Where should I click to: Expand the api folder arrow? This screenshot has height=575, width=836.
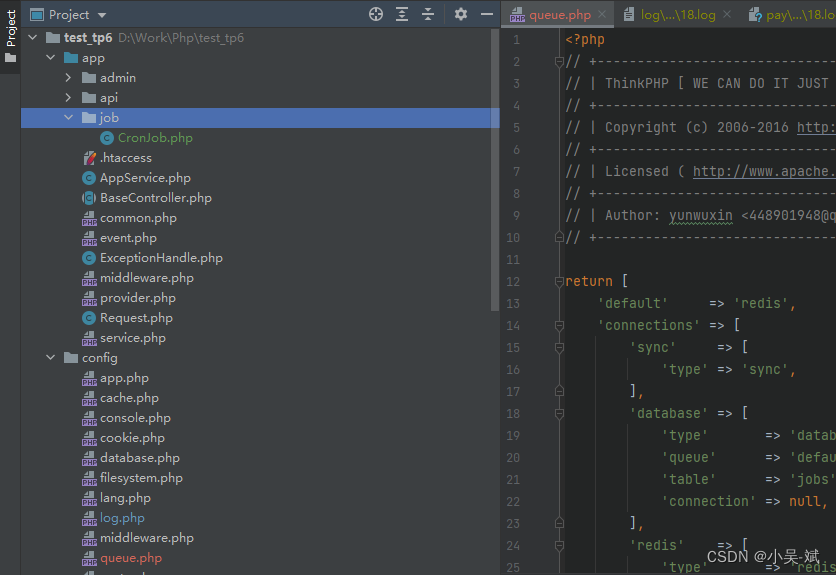[x=68, y=98]
